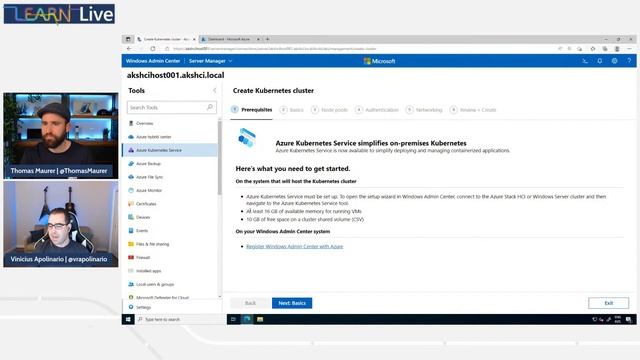The width and height of the screenshot is (640, 360).
Task: Open Firewall tool
Action: [171, 258]
